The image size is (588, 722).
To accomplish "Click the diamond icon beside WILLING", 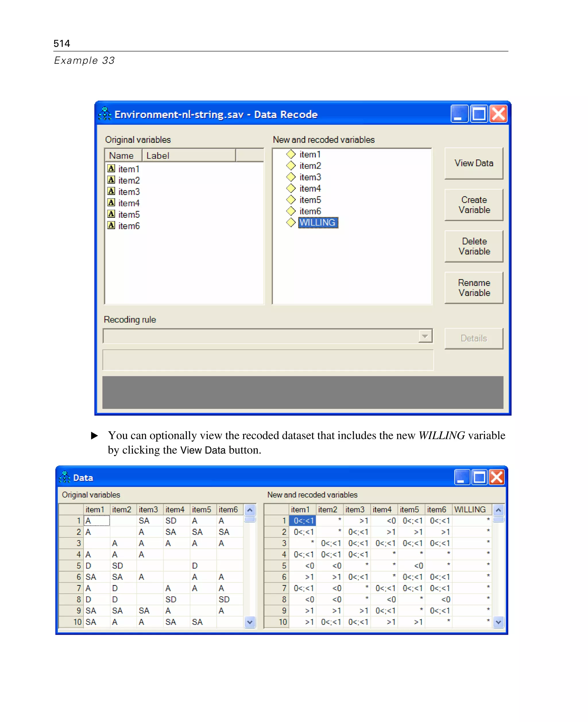I will (x=291, y=222).
